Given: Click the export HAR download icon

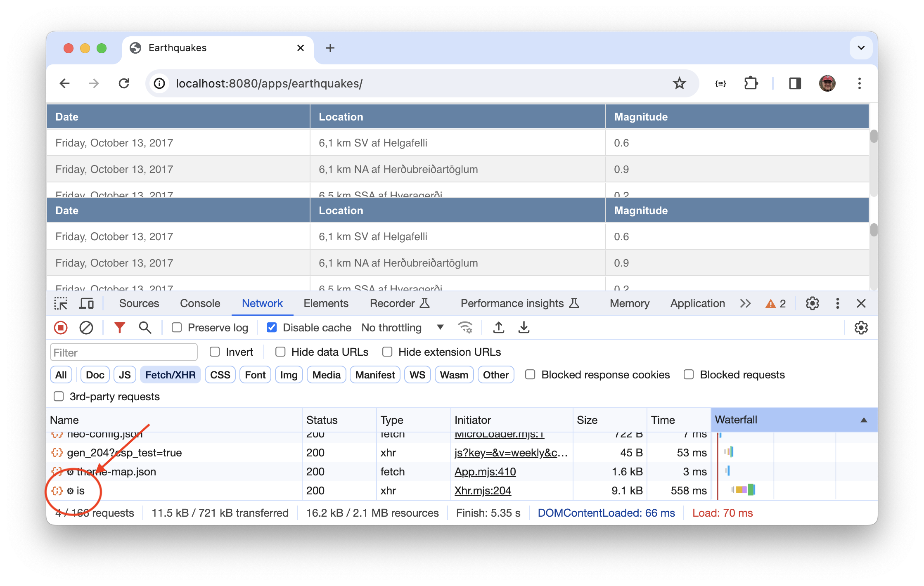Looking at the screenshot, I should pos(524,328).
